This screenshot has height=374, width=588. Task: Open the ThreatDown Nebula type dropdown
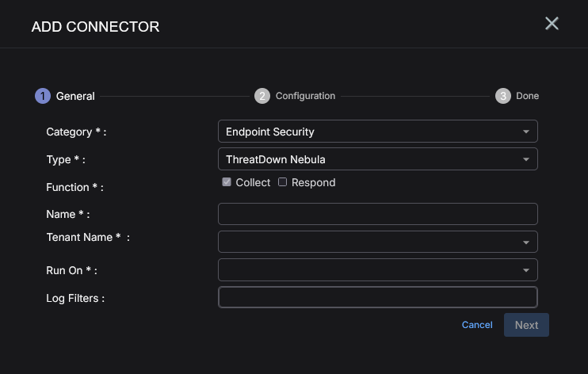point(378,159)
